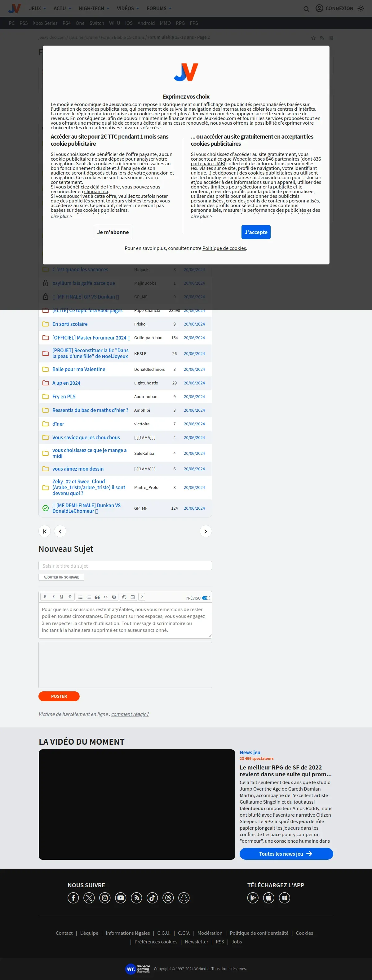Expand the VIDÉOS menu
This screenshot has width=372, height=980.
pos(128,8)
